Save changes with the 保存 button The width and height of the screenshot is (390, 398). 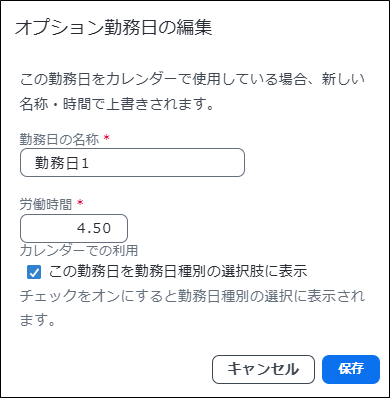(x=351, y=369)
